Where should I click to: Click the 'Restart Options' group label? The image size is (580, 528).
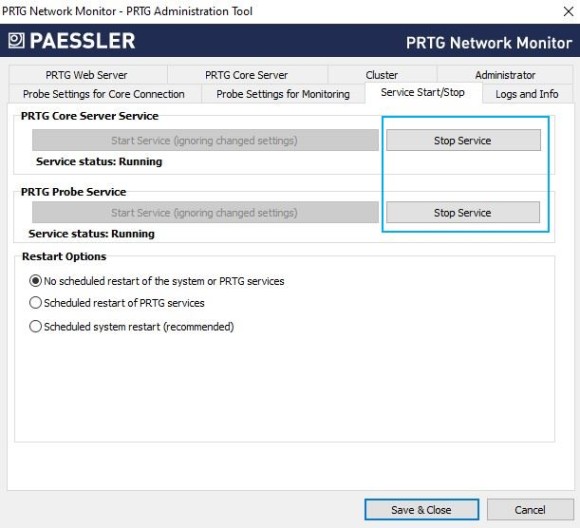point(64,256)
